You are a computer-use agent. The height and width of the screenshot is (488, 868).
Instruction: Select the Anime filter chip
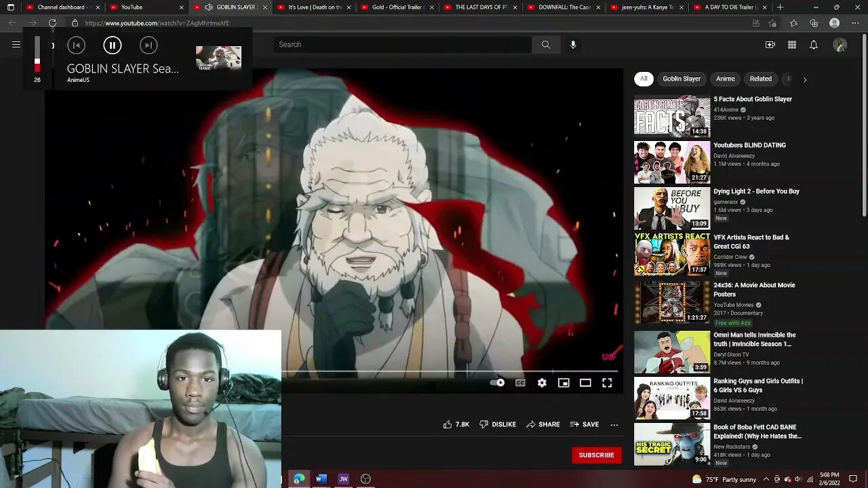tap(726, 79)
